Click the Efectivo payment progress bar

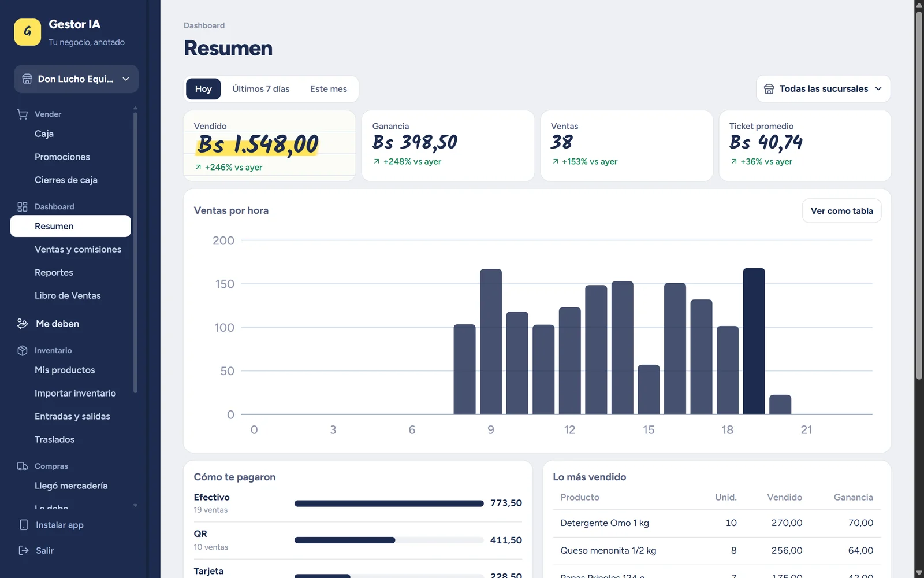[x=389, y=503]
